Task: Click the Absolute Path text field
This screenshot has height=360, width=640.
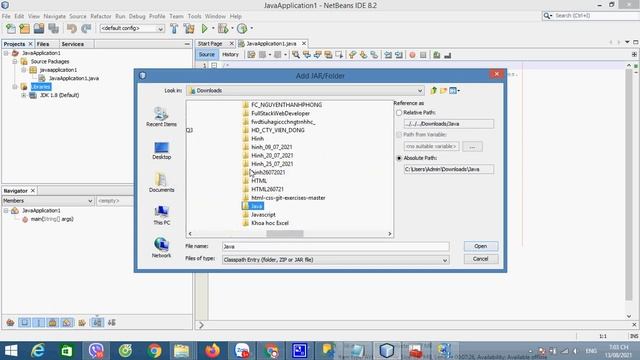Action: (x=449, y=169)
